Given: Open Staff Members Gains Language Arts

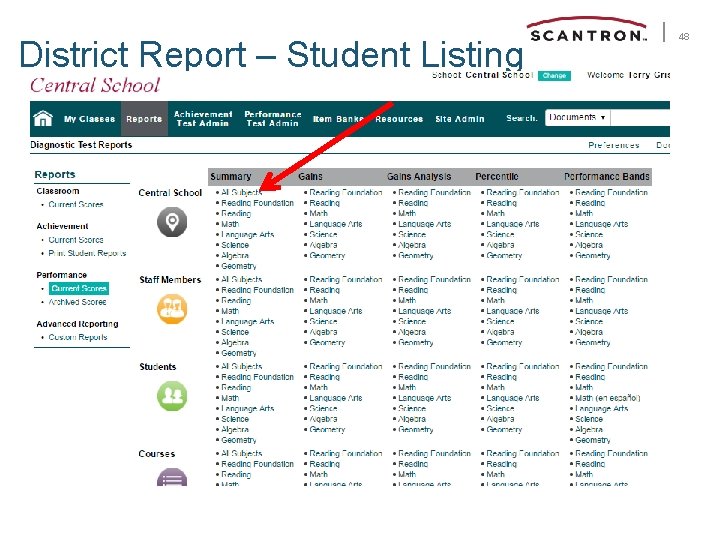Looking at the screenshot, I should tap(336, 311).
